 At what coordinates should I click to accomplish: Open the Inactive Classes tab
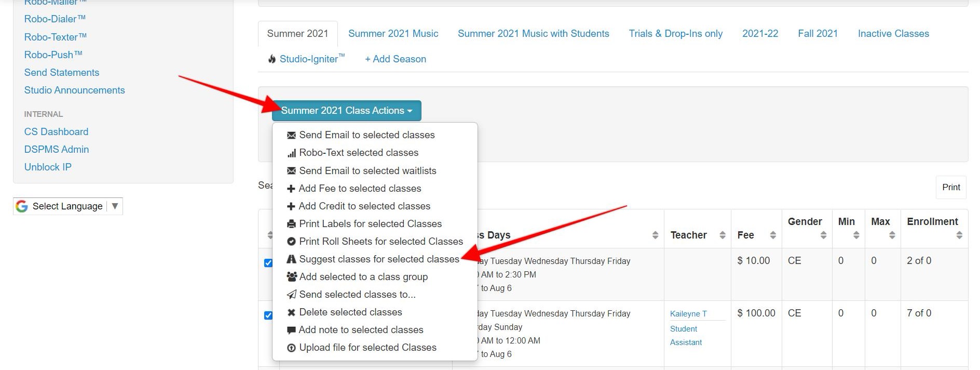(893, 34)
